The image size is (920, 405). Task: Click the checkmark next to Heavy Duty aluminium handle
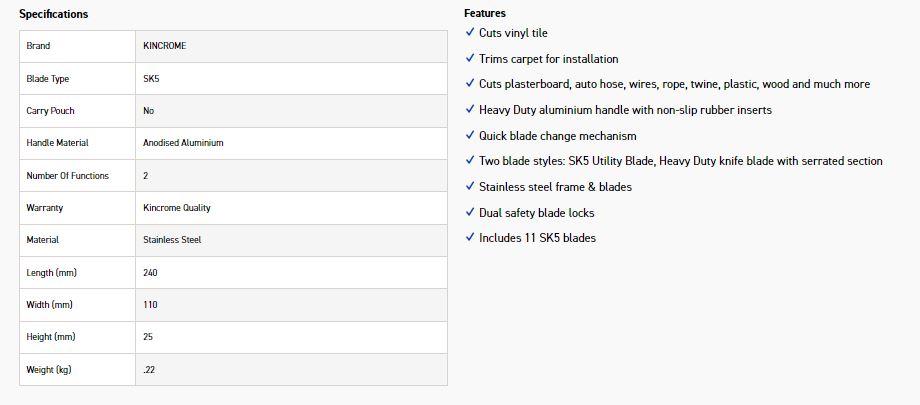click(x=469, y=109)
